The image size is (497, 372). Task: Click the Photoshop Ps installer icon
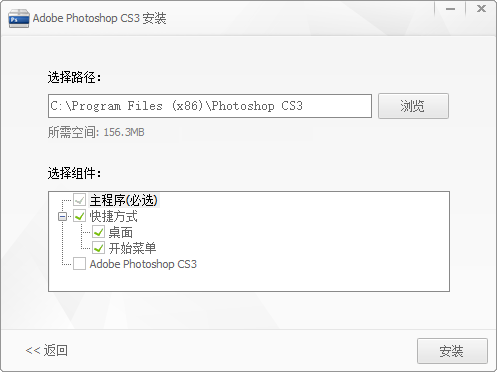[19, 18]
